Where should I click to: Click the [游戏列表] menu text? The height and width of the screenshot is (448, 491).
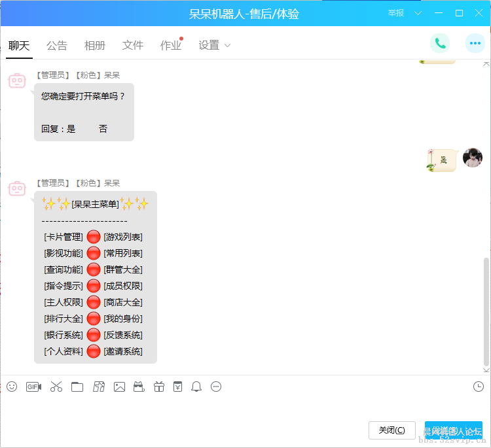coord(123,237)
